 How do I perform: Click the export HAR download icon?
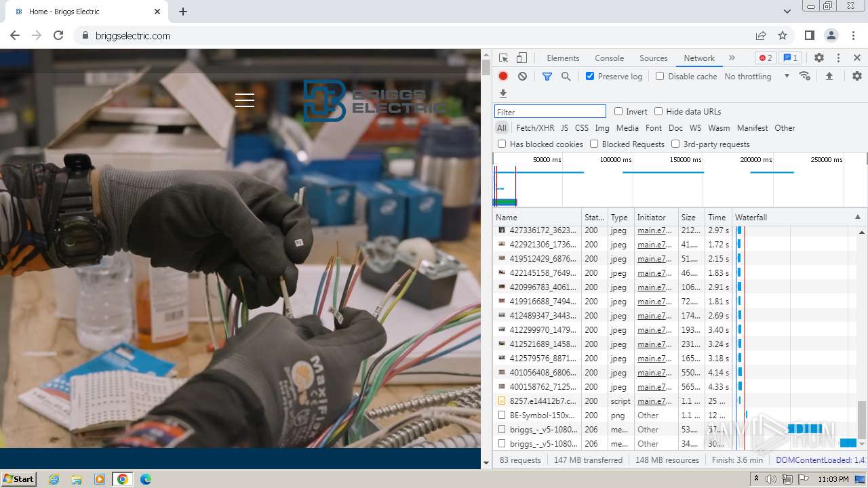tap(503, 94)
